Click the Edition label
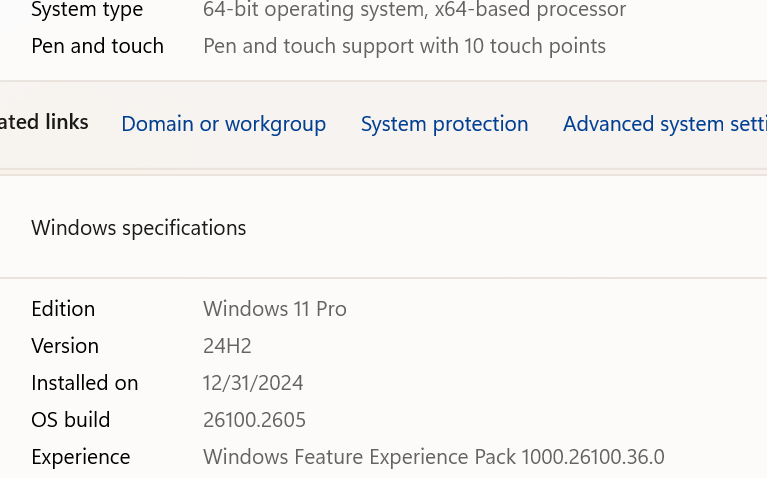The width and height of the screenshot is (767, 478). 63,309
